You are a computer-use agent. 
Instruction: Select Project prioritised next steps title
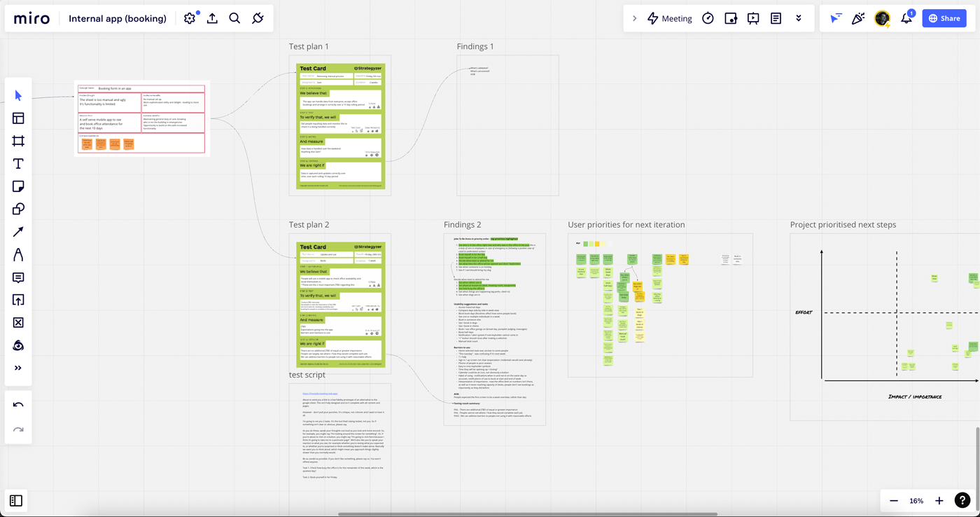point(843,225)
